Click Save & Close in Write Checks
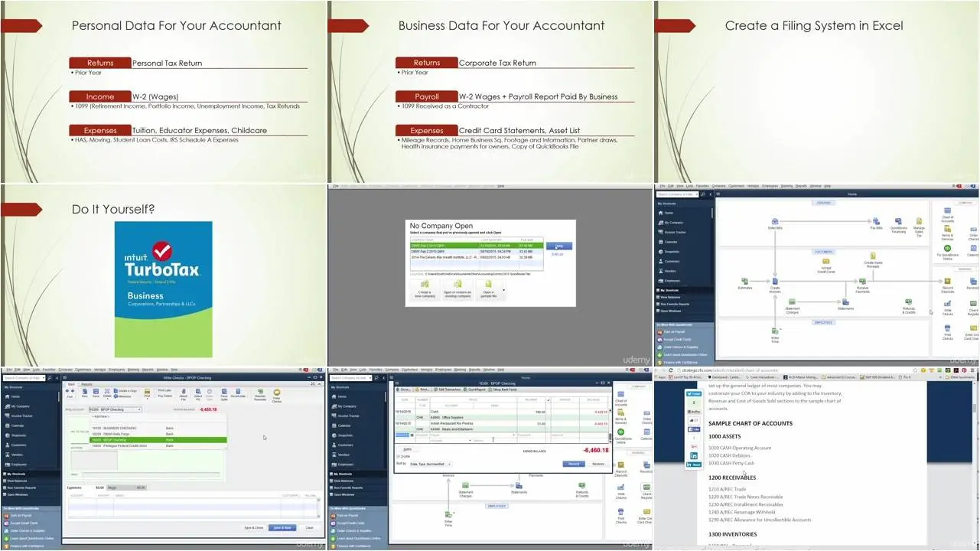This screenshot has width=980, height=551. pyautogui.click(x=254, y=527)
